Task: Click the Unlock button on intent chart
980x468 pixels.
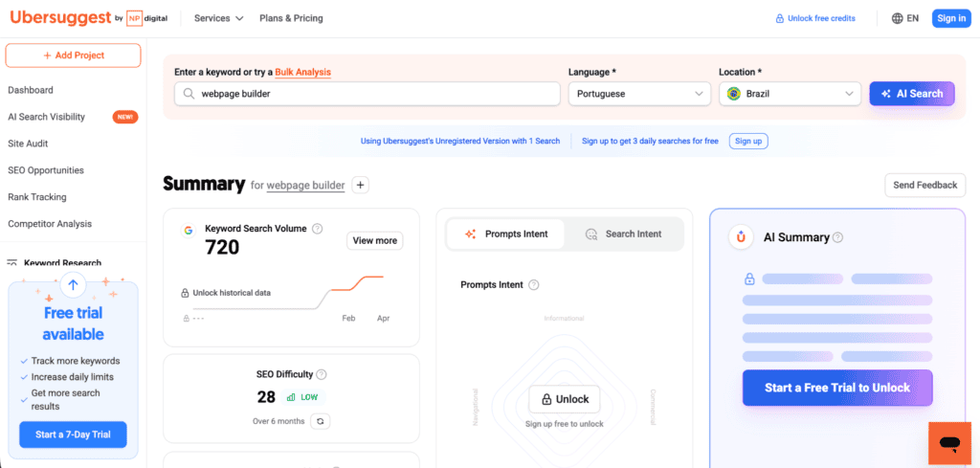Action: [x=565, y=399]
